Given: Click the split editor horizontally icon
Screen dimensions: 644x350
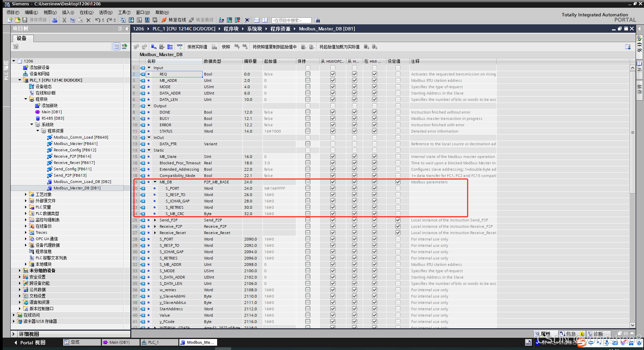Looking at the screenshot, I should point(257,20).
